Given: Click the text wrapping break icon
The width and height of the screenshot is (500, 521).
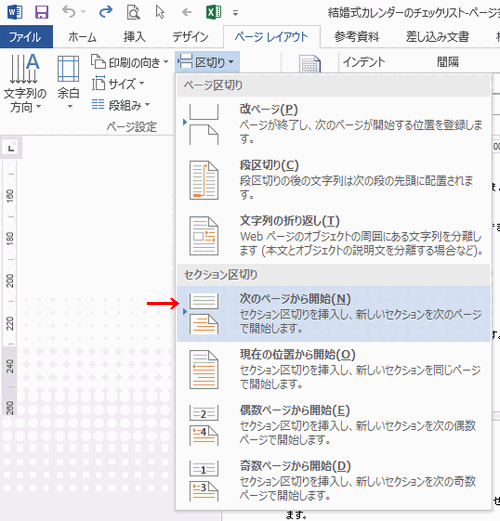Looking at the screenshot, I should (x=204, y=236).
